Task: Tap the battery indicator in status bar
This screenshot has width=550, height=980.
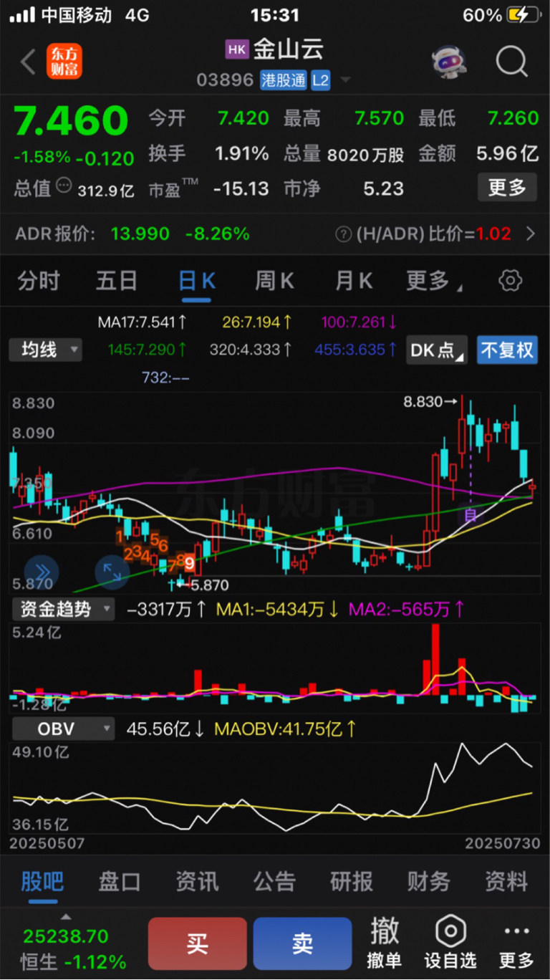Action: pyautogui.click(x=523, y=15)
